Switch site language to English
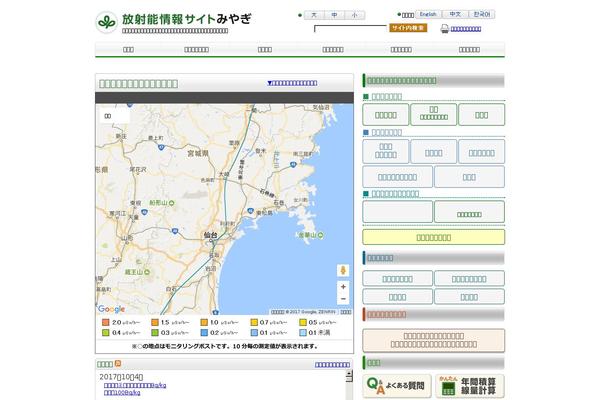This screenshot has height=400, width=600. point(428,14)
